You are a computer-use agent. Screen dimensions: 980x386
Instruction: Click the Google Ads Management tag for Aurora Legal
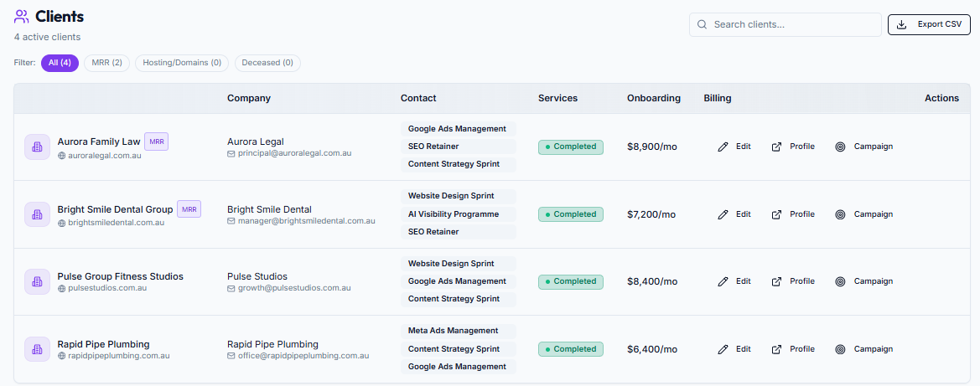pos(458,129)
